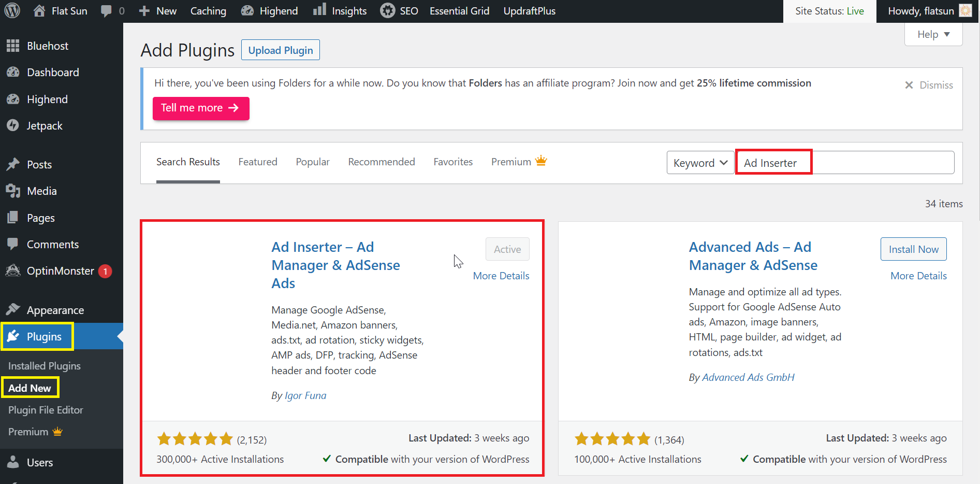The height and width of the screenshot is (484, 980).
Task: Open the SEO icon in admin bar
Action: (x=387, y=10)
